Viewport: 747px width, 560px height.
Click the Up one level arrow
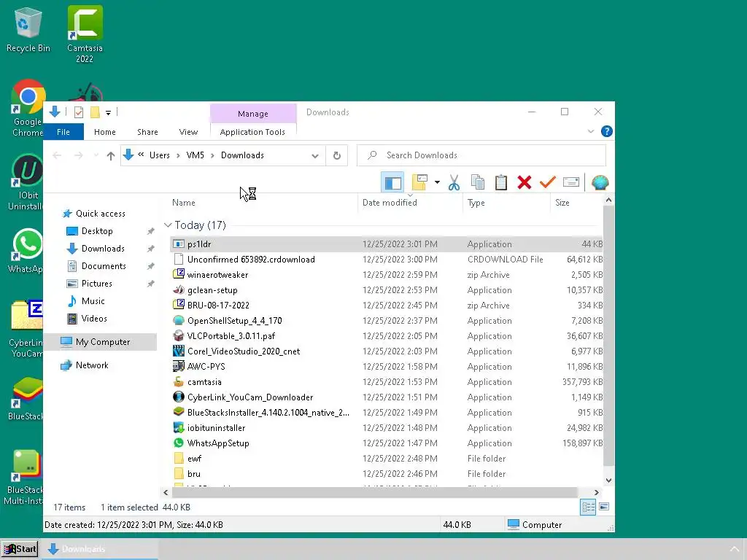(x=111, y=156)
